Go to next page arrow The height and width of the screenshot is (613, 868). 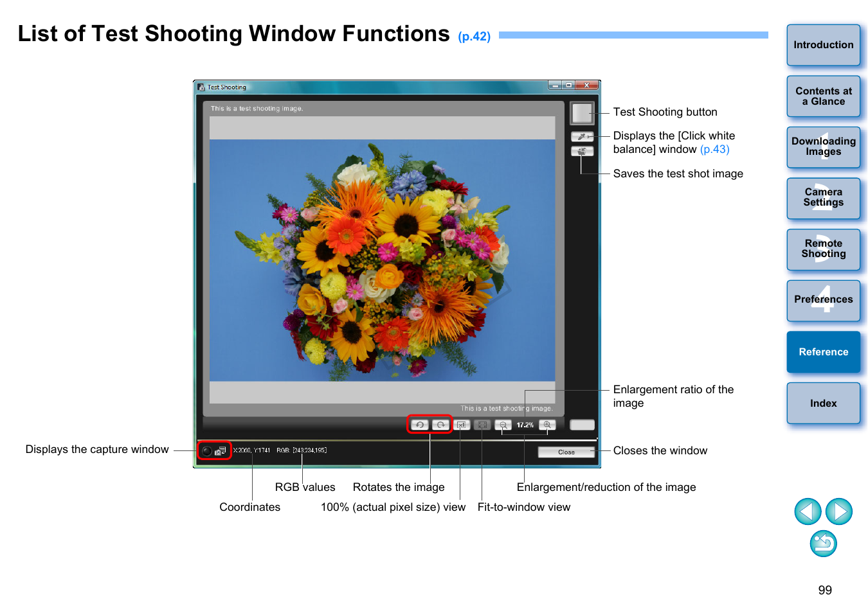pos(839,511)
